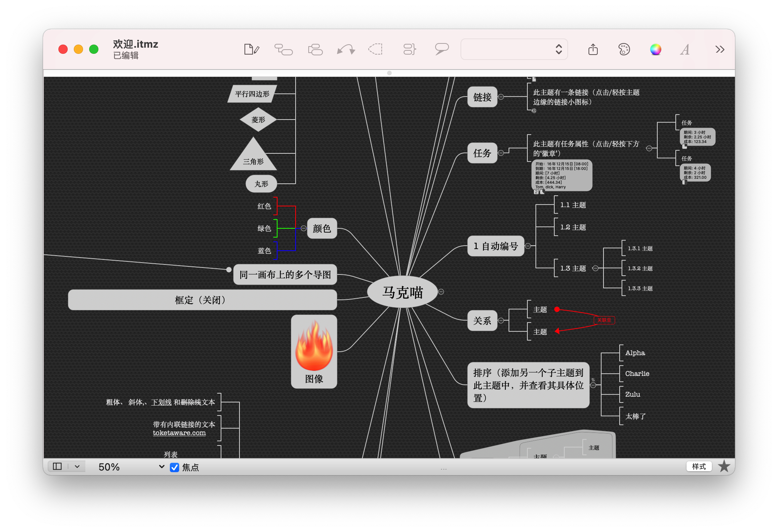This screenshot has width=778, height=532.
Task: Select the 同一画布上的多个导图 topic
Action: 285,274
